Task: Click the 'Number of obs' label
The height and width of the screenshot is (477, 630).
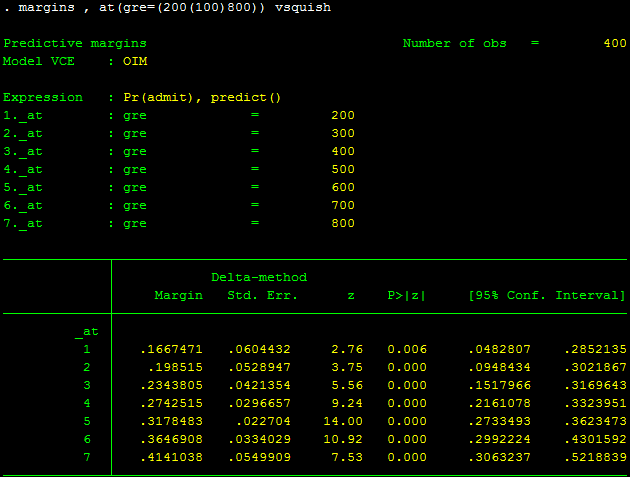Action: tap(454, 43)
